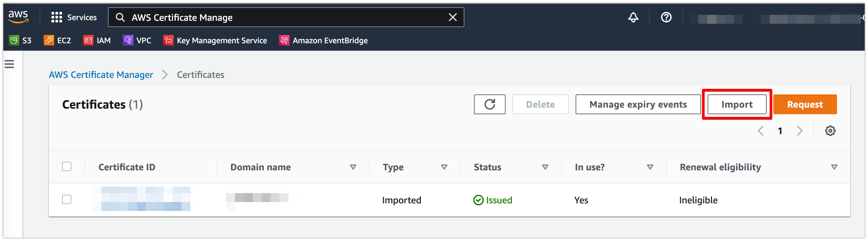Open the blurred certificate ID link
This screenshot has width=868, height=241.
coord(142,199)
